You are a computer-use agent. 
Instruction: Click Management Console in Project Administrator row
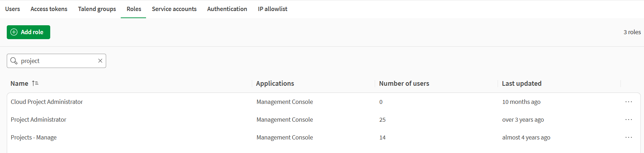tap(285, 120)
